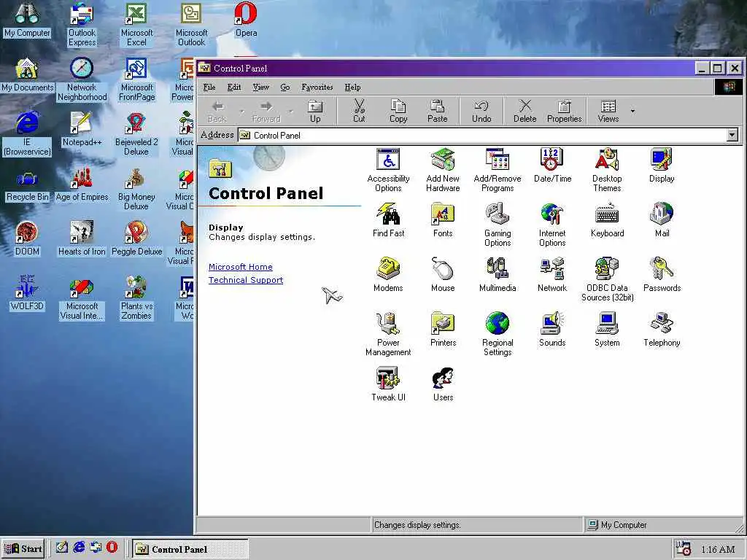The height and width of the screenshot is (560, 747).
Task: Select My Computer desktop icon
Action: tap(27, 20)
